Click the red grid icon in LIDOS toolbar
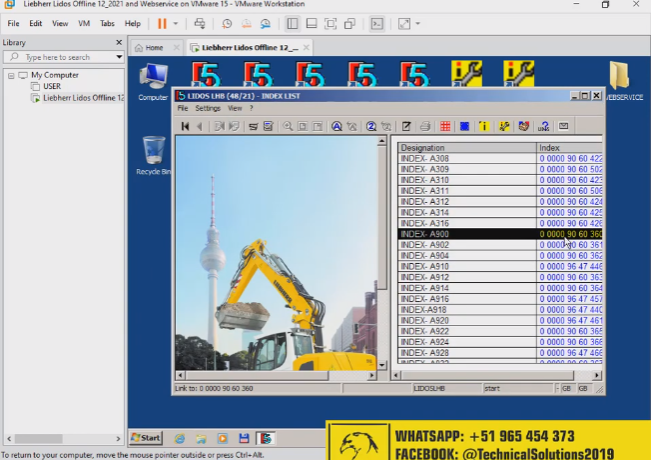 pyautogui.click(x=445, y=126)
